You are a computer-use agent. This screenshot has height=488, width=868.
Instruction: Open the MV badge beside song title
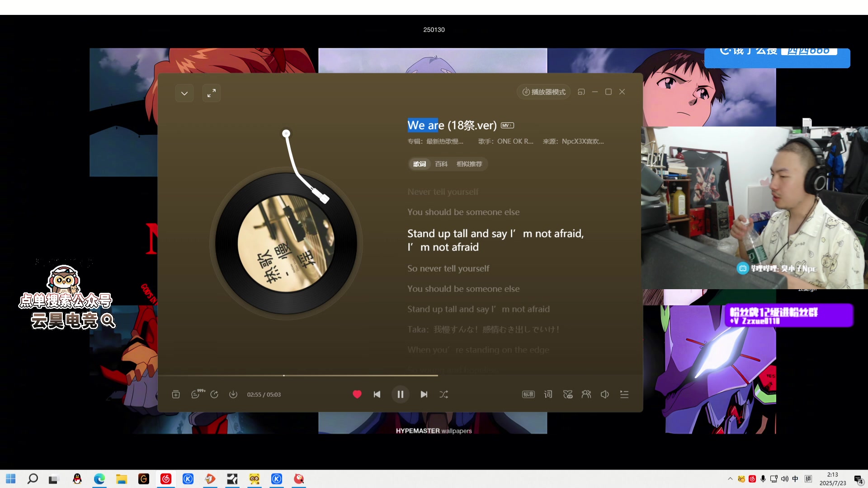[x=507, y=125]
